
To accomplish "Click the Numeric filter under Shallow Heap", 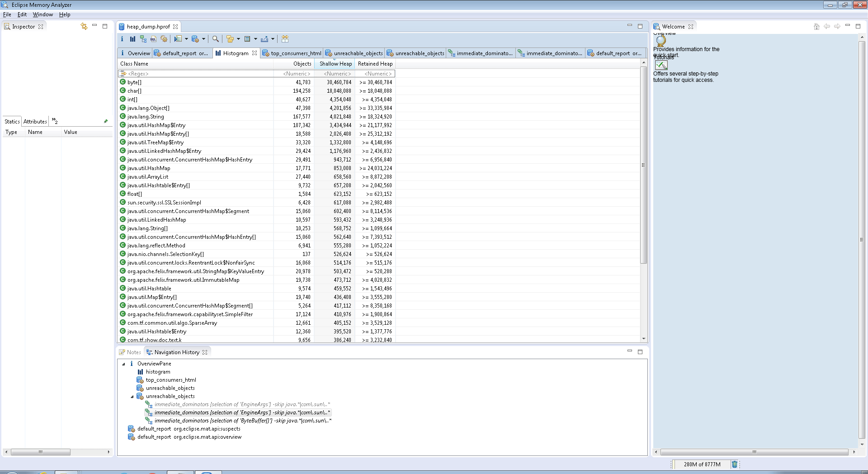I will click(335, 73).
